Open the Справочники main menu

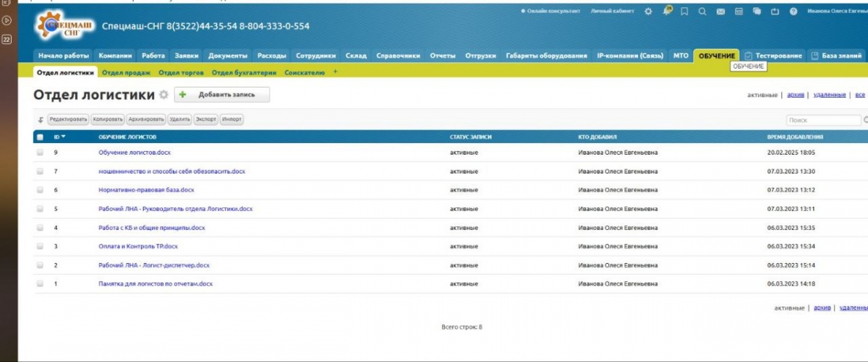point(398,56)
